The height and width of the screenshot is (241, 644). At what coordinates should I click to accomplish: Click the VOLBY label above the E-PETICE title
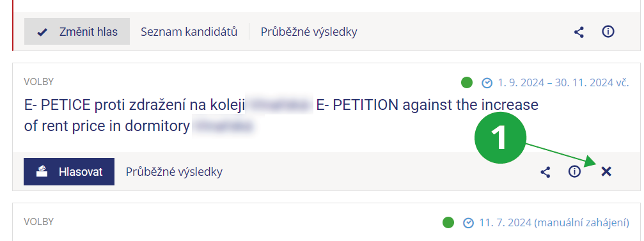(38, 82)
